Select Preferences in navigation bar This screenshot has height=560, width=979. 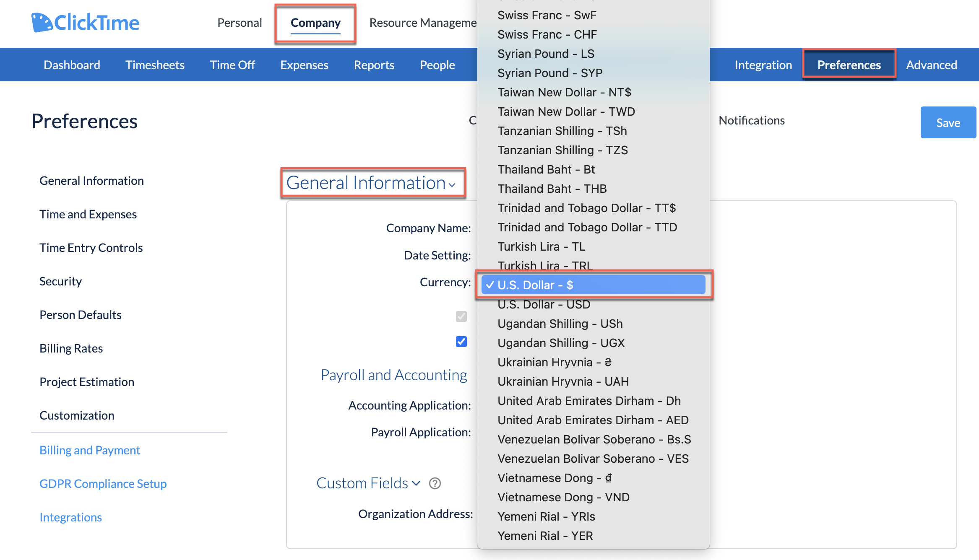(x=849, y=65)
